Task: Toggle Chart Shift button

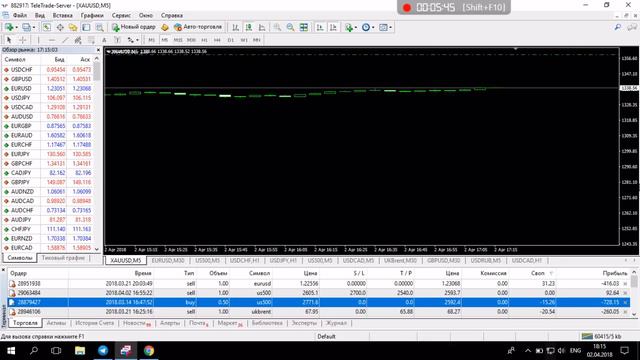Action: coord(333,27)
